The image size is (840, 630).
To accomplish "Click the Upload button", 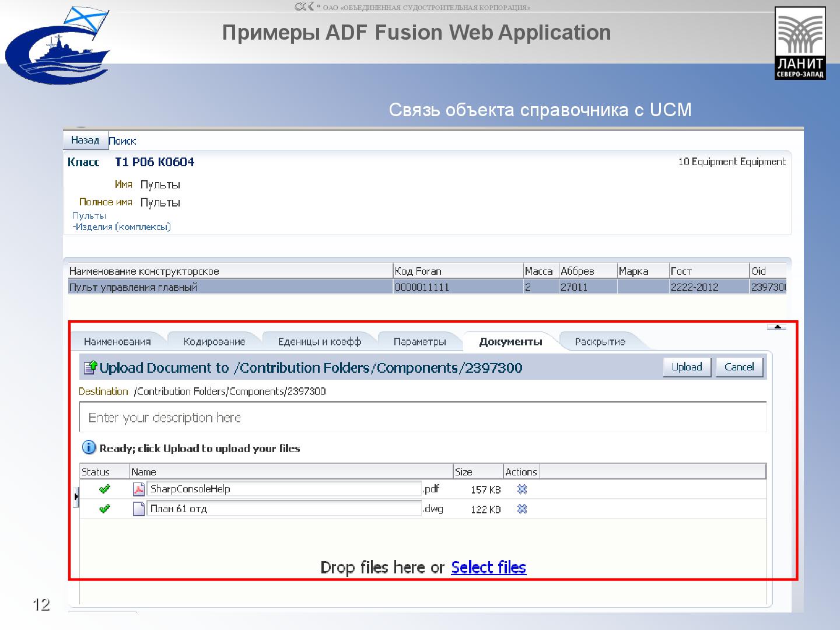I will click(x=687, y=367).
